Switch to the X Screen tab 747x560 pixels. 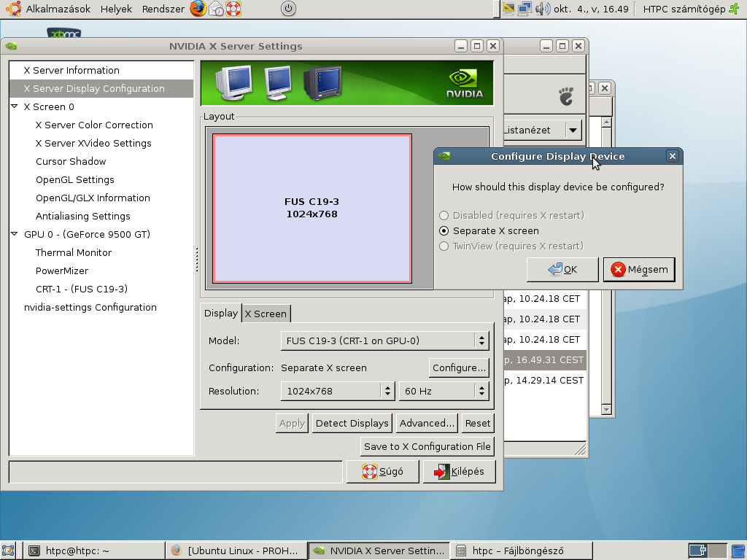coord(266,314)
